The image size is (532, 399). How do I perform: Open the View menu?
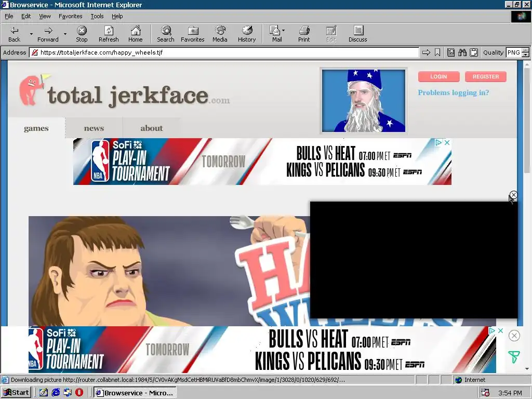click(45, 16)
